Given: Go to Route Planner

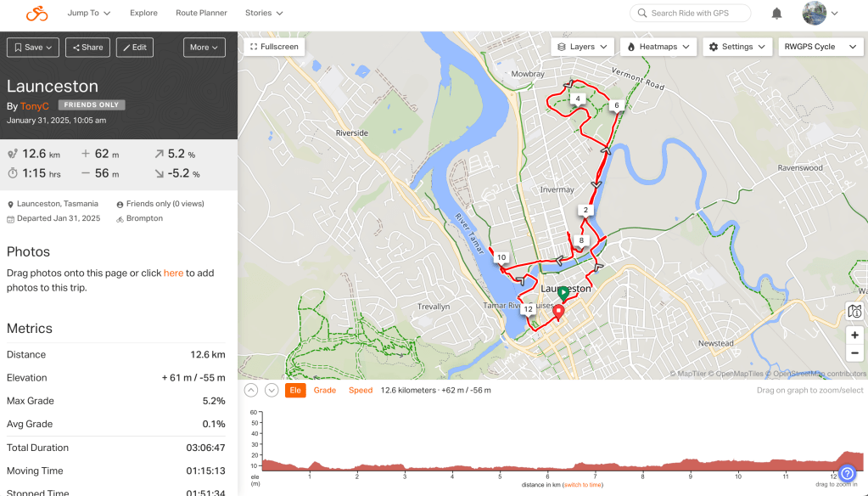Looking at the screenshot, I should point(201,14).
